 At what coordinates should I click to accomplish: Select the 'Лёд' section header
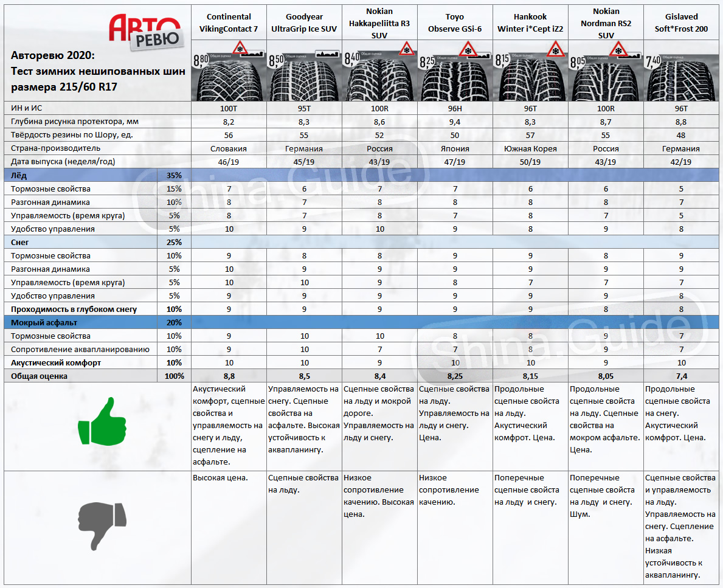click(19, 175)
